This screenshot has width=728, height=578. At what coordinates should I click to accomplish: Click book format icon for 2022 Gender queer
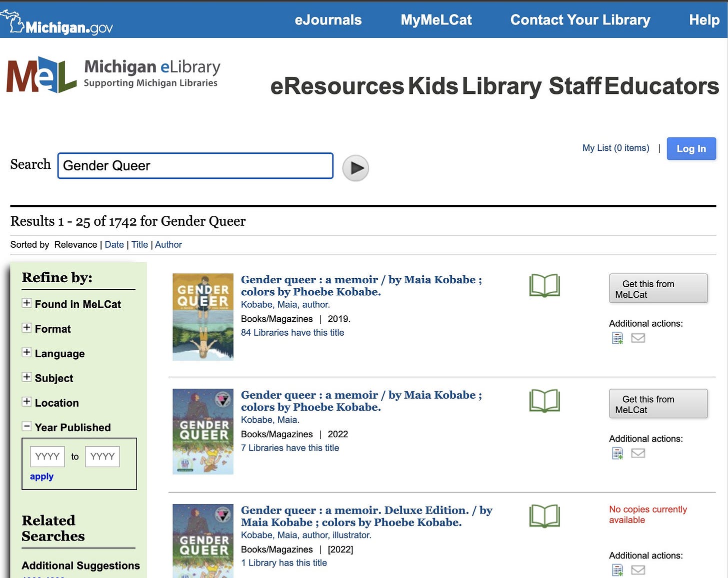click(x=544, y=401)
